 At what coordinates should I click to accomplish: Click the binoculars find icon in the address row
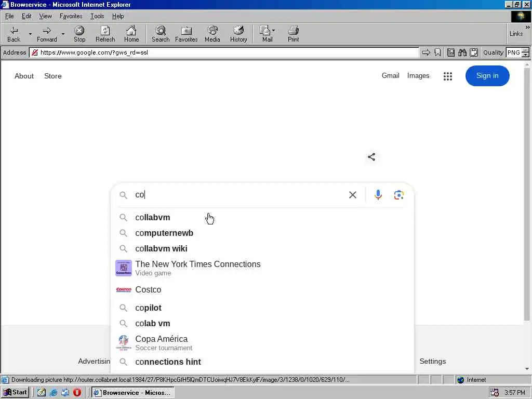[x=462, y=52]
